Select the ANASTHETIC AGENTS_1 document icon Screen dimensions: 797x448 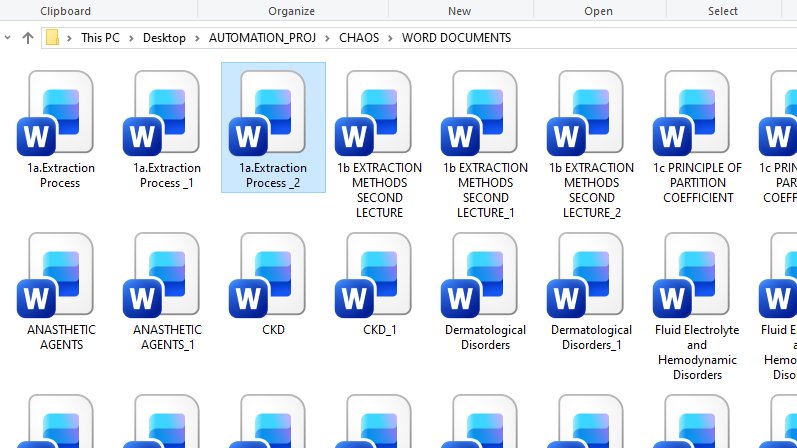pyautogui.click(x=162, y=275)
